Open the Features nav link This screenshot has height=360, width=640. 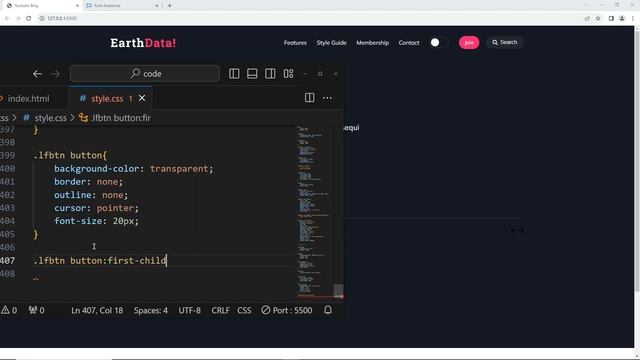295,43
